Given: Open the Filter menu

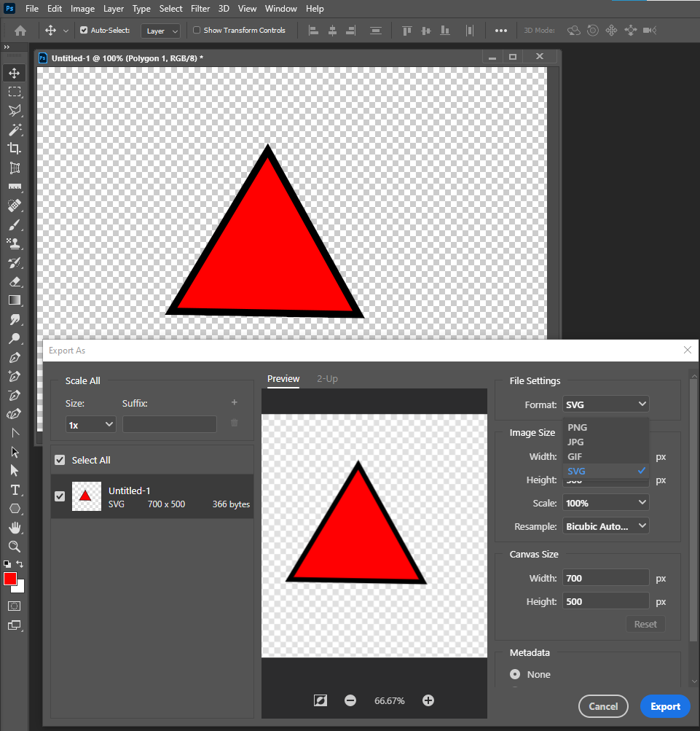Looking at the screenshot, I should coord(200,8).
